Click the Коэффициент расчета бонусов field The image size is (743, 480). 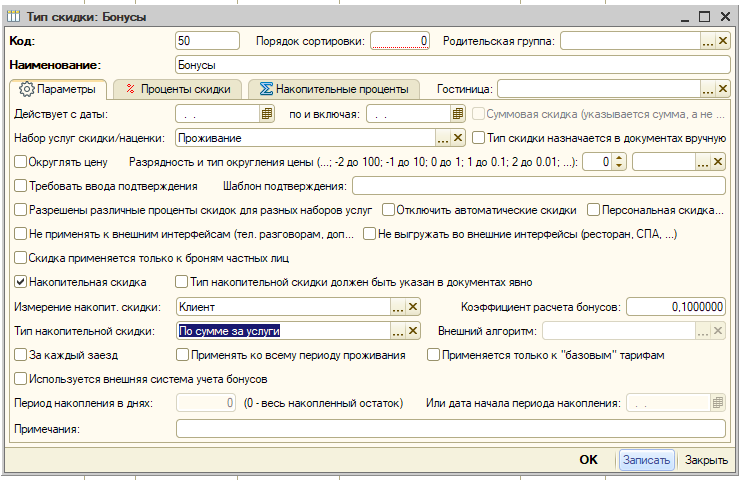[676, 307]
